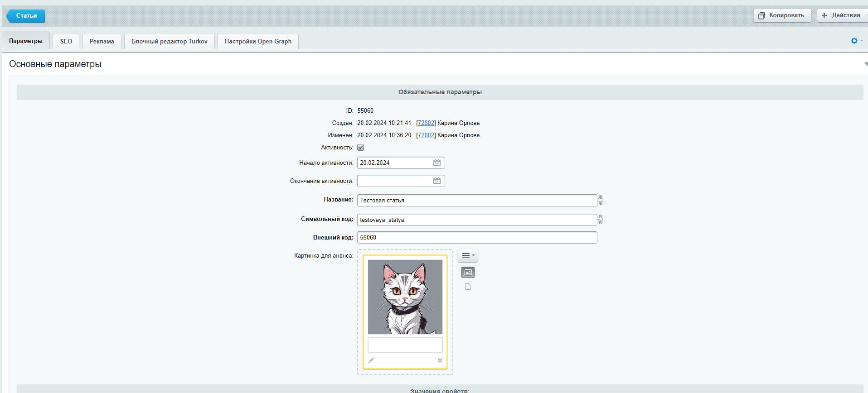The height and width of the screenshot is (393, 868).
Task: Focus the Внешний код input field
Action: coord(477,237)
